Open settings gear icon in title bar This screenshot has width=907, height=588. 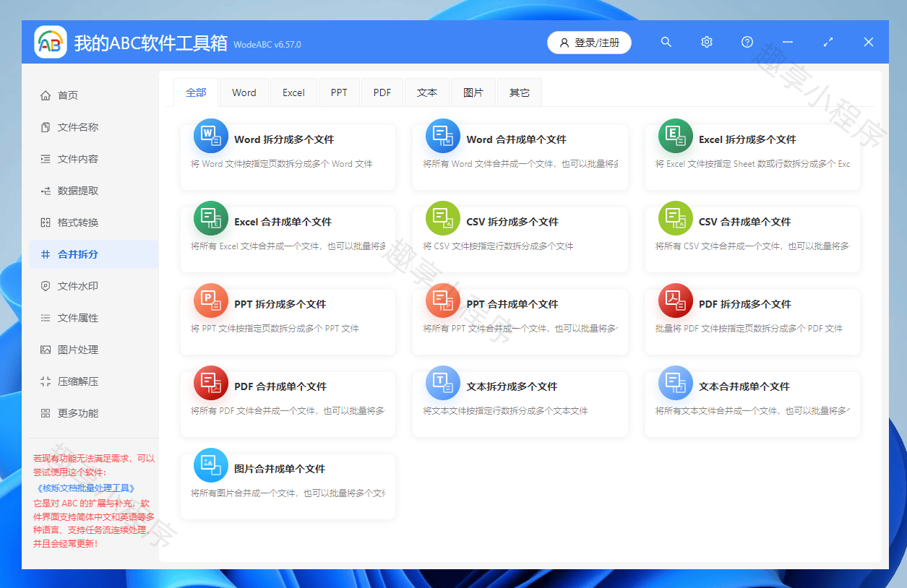(707, 43)
